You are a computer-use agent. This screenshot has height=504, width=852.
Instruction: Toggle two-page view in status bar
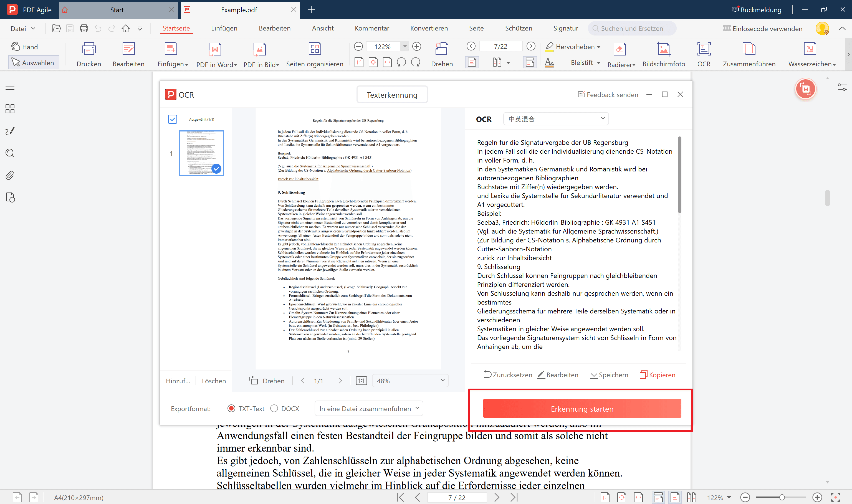tap(692, 498)
